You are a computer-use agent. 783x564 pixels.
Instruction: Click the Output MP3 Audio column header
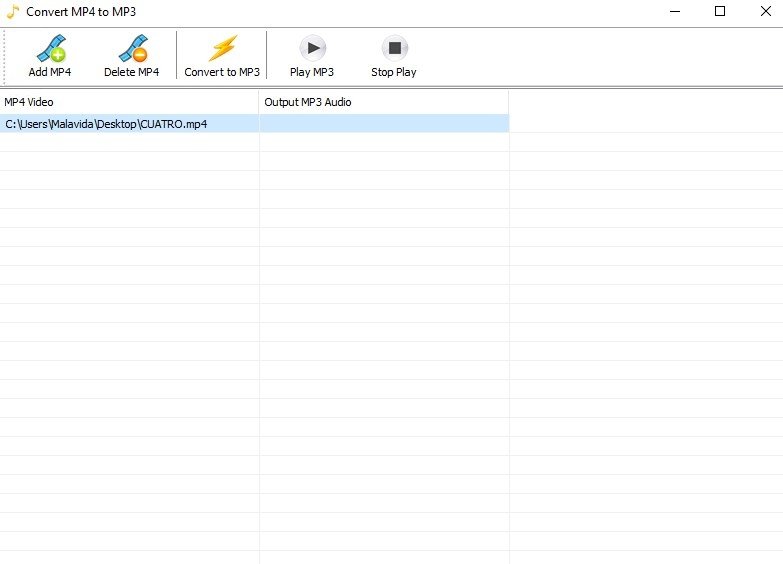point(384,102)
